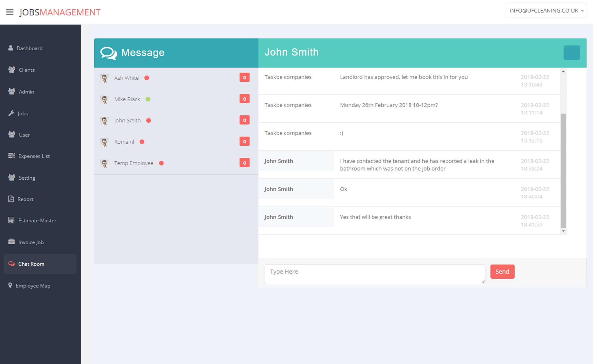Click Temp Employee's avatar thumbnail
Screen dimensions: 594x364
point(104,164)
